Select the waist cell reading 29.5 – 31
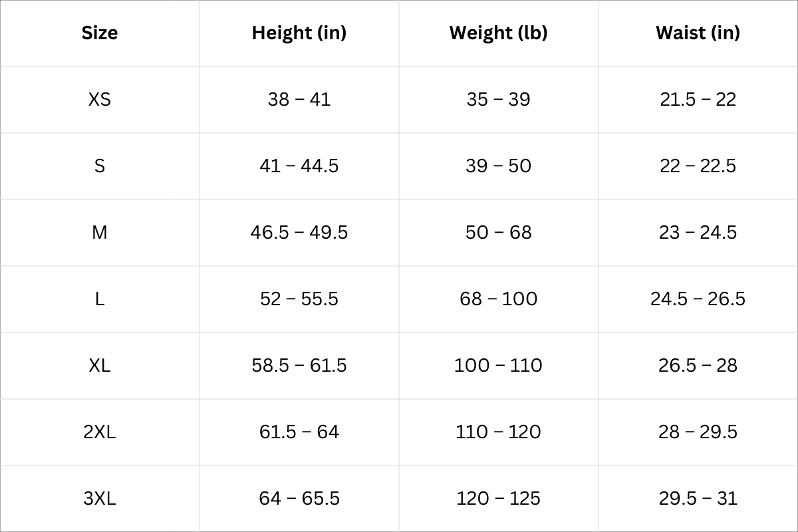798x532 pixels. (698, 498)
